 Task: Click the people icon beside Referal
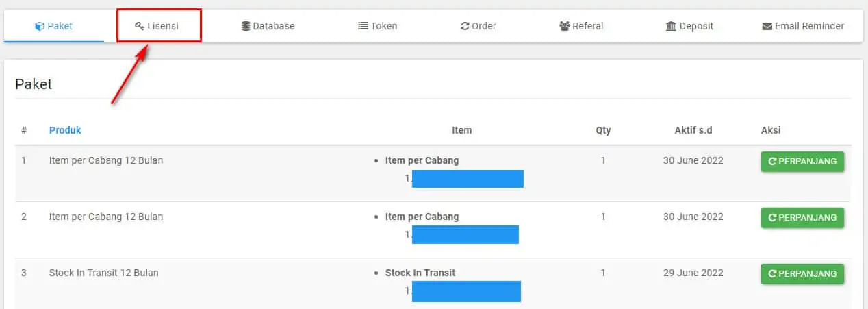[565, 26]
